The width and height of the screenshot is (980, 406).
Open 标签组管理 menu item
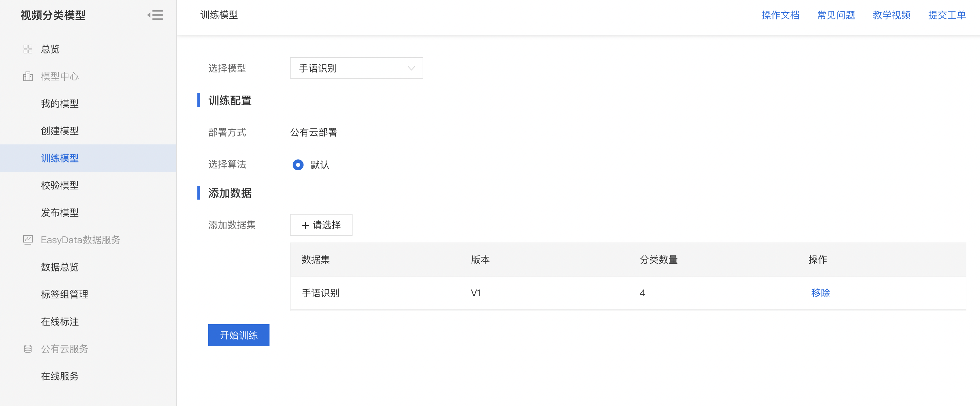coord(65,294)
